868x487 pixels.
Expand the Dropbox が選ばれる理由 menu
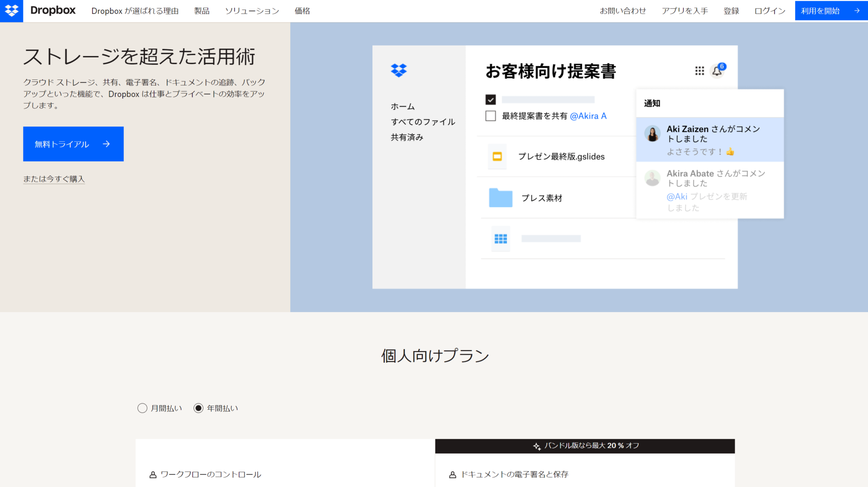[x=135, y=11]
